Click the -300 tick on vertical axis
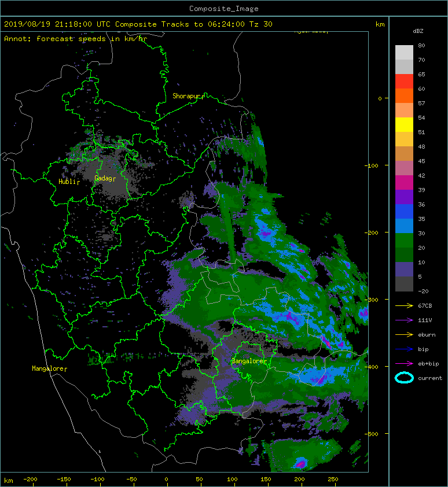Viewport: 448px width, 487px height. click(x=371, y=300)
